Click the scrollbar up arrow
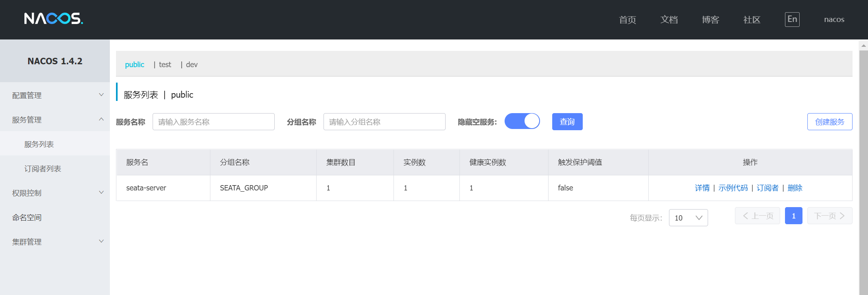The width and height of the screenshot is (868, 295). coord(864,46)
